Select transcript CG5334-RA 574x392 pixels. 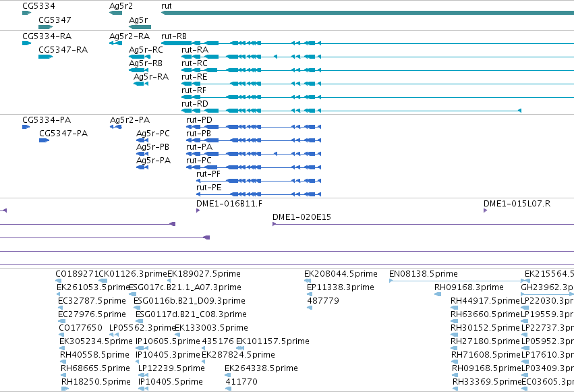pos(47,36)
